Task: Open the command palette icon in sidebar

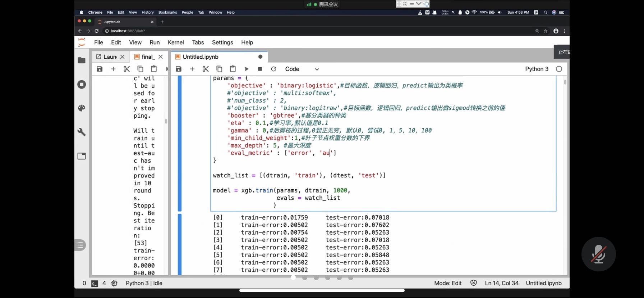Action: point(82,108)
